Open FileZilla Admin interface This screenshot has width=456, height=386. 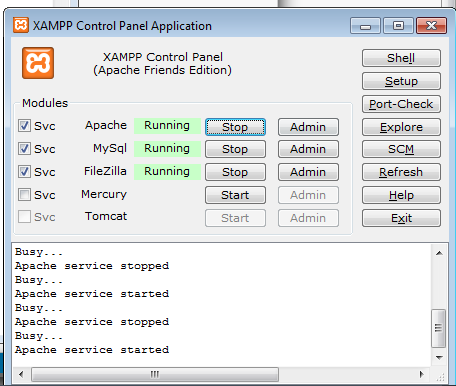tap(308, 172)
